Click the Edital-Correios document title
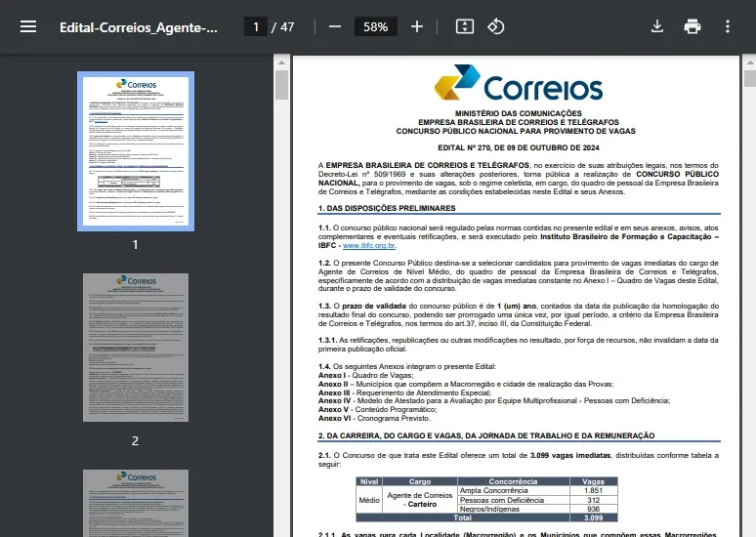The width and height of the screenshot is (756, 537). pos(139,26)
